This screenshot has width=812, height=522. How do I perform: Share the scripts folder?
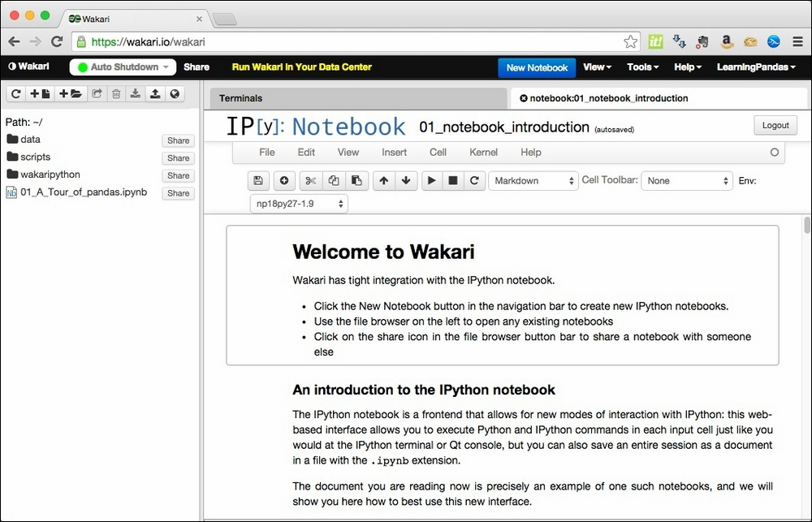click(x=178, y=158)
